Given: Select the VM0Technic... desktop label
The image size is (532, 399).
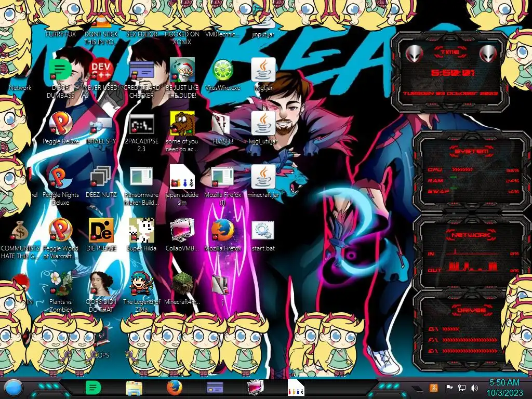Looking at the screenshot, I should click(222, 34).
